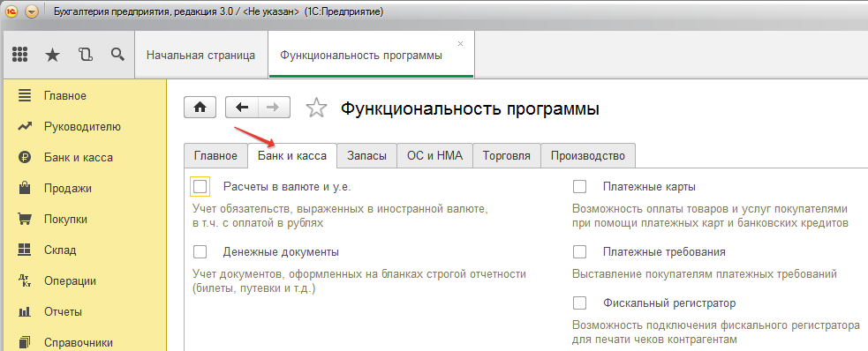Screen dimensions: 868x351
Task: Enable Платежные карты checkbox
Action: pyautogui.click(x=579, y=187)
